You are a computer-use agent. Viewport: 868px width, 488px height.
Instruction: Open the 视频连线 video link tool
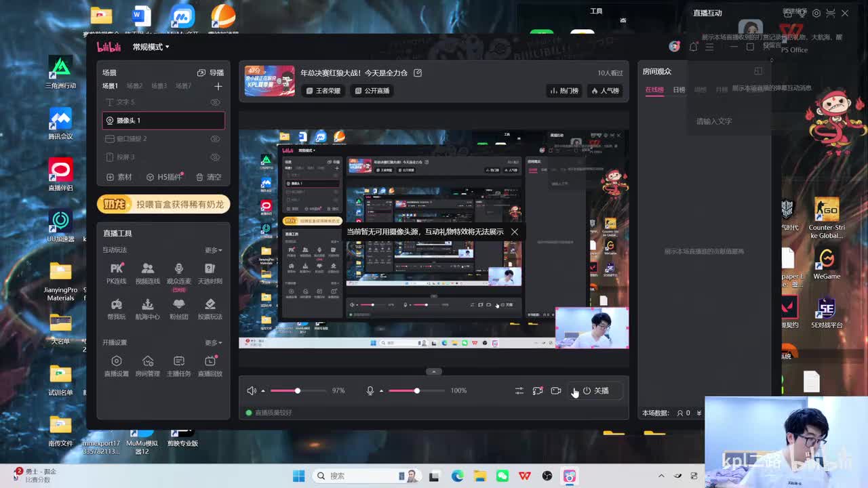[x=147, y=273]
